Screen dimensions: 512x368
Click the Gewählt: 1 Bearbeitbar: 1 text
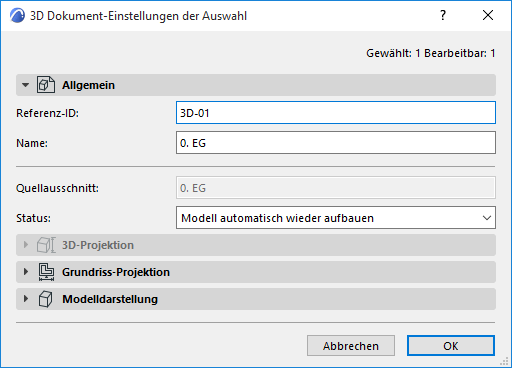[431, 53]
